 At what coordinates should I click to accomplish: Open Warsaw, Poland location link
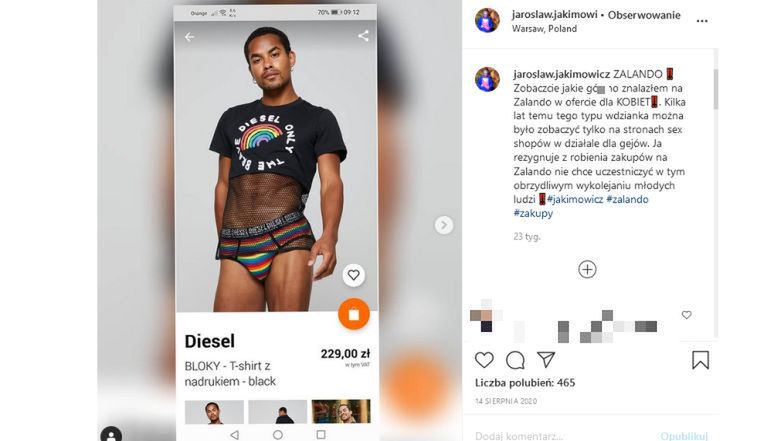544,29
